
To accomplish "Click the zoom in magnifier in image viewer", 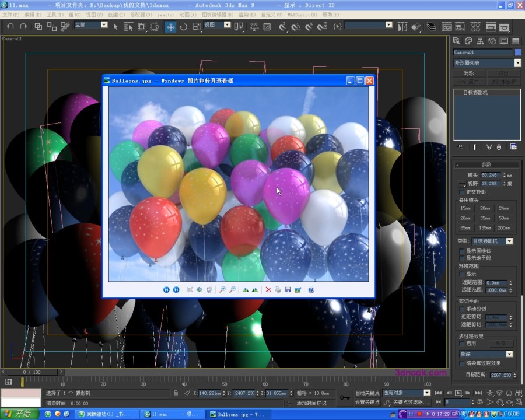I will (x=222, y=290).
